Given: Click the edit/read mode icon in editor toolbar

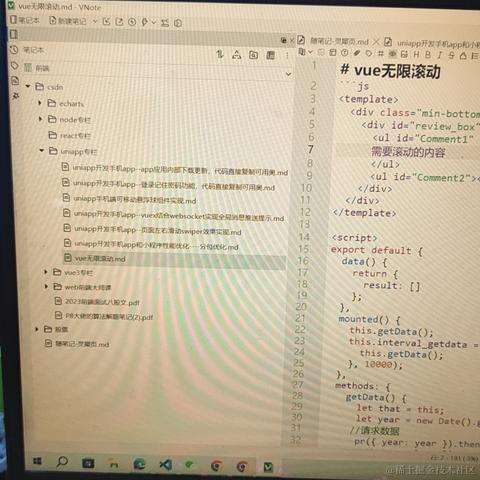Looking at the screenshot, I should click(302, 52).
